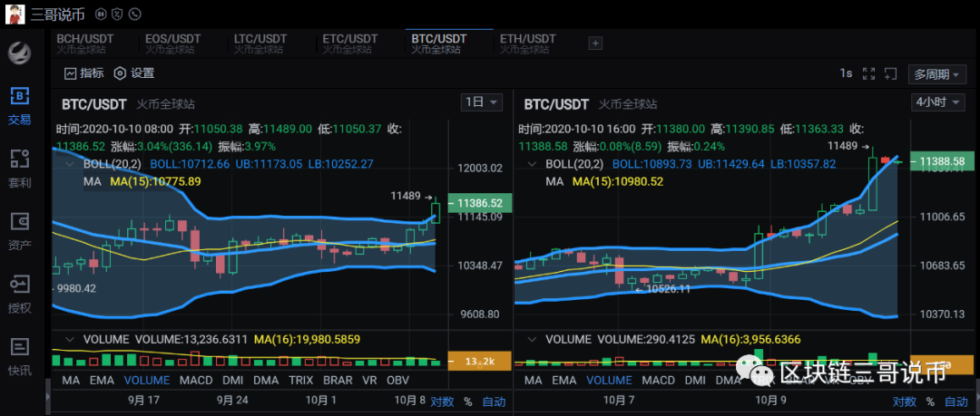Click the phone badge icon
This screenshot has height=416, width=980.
click(134, 14)
